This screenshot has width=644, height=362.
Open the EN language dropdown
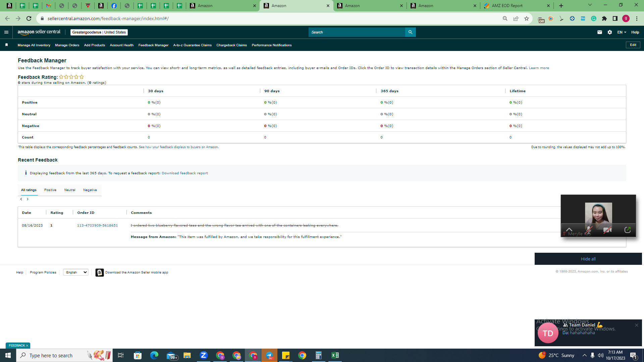pos(622,32)
